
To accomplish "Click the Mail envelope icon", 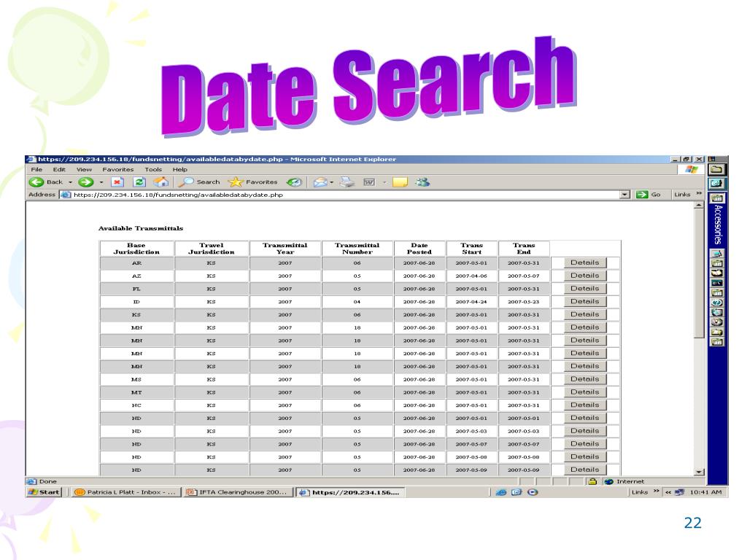I will pos(320,182).
